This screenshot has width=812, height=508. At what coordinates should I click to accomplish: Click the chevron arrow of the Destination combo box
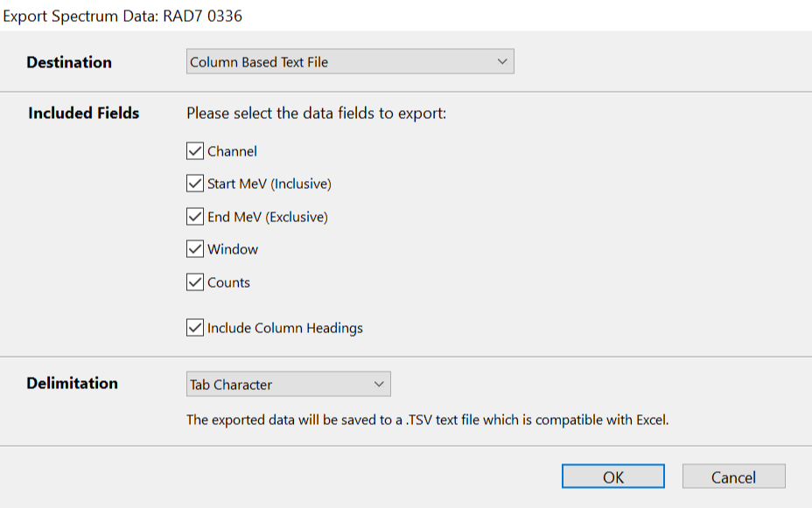click(501, 62)
